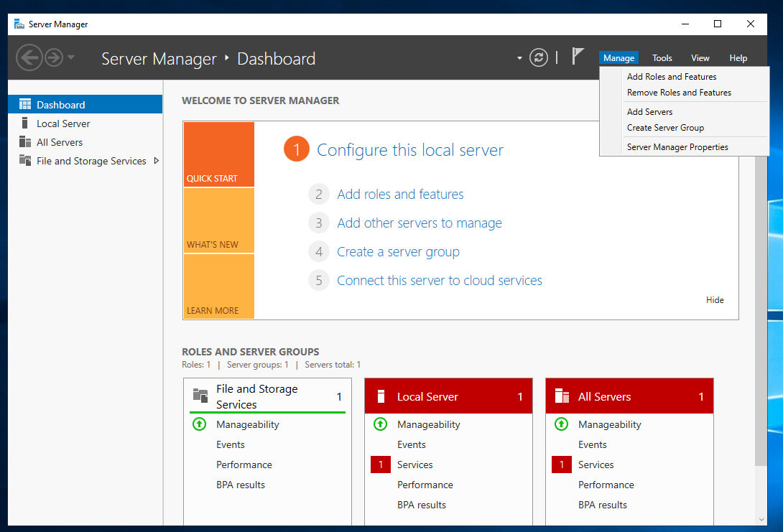Viewport: 783px width, 532px height.
Task: Click the vertical scrollbar down arrow
Action: pos(761,519)
